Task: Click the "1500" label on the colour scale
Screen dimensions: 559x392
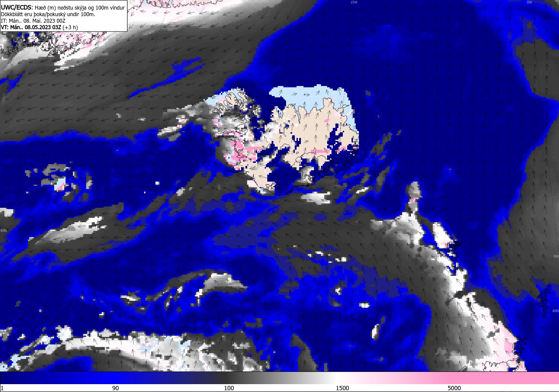Action: (342, 388)
